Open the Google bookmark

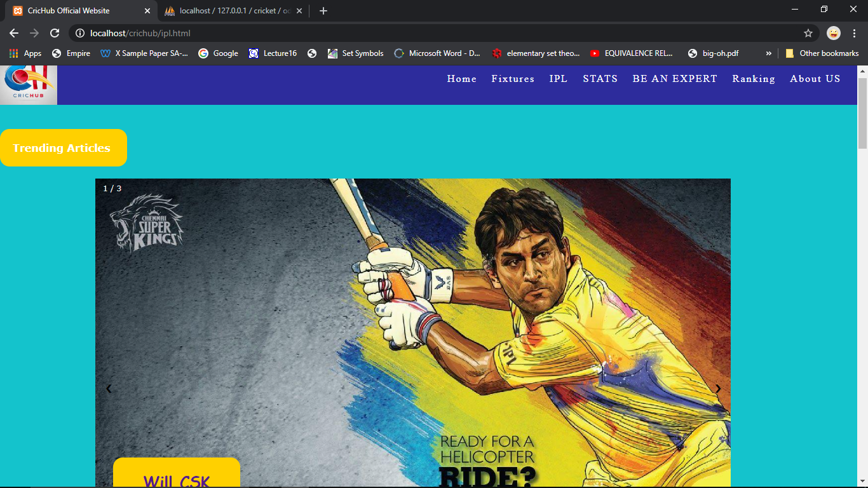click(219, 53)
